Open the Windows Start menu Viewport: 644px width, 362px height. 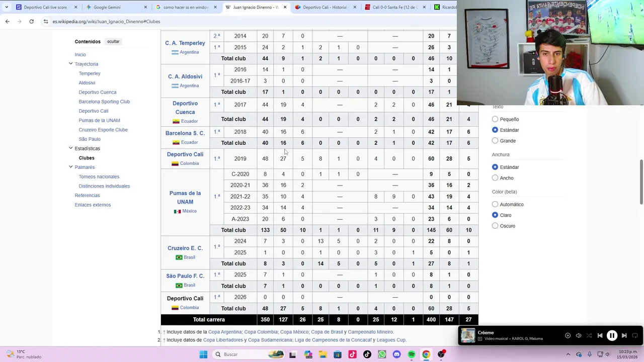coord(203,354)
